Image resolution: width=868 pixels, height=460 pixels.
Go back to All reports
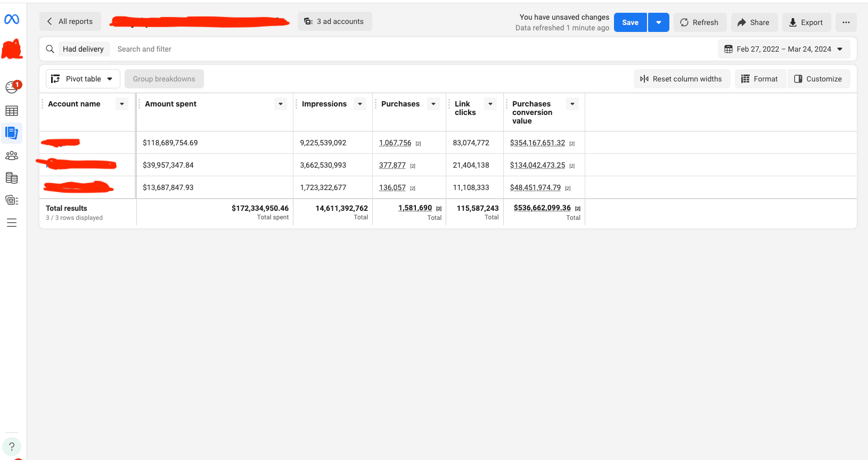click(x=70, y=21)
